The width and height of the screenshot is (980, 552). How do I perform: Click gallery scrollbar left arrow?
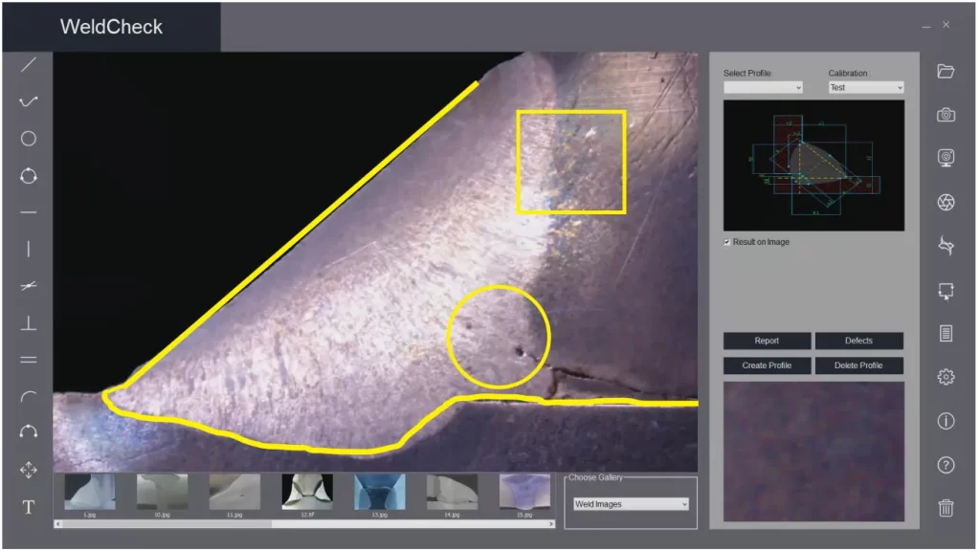(58, 524)
